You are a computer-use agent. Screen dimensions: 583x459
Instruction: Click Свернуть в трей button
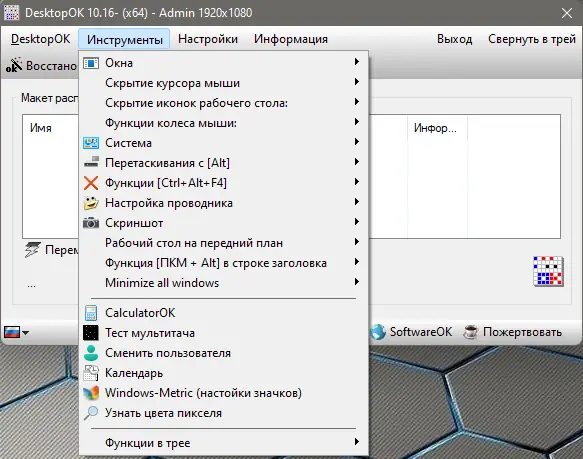pos(532,39)
